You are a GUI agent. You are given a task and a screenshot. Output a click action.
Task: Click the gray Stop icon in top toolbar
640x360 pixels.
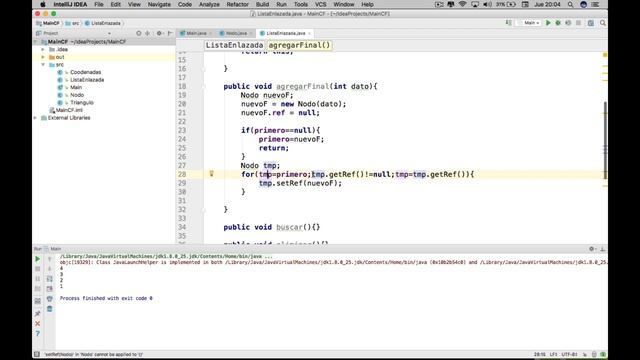[x=578, y=23]
